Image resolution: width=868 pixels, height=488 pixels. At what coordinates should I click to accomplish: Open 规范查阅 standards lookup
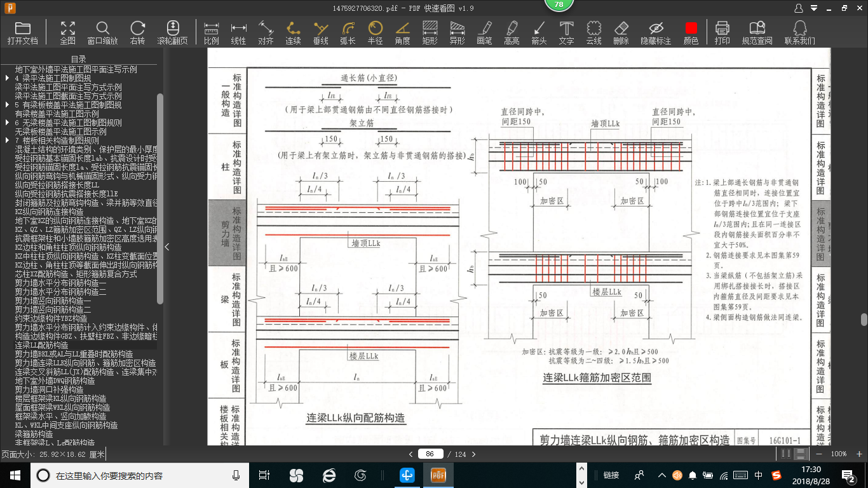757,32
